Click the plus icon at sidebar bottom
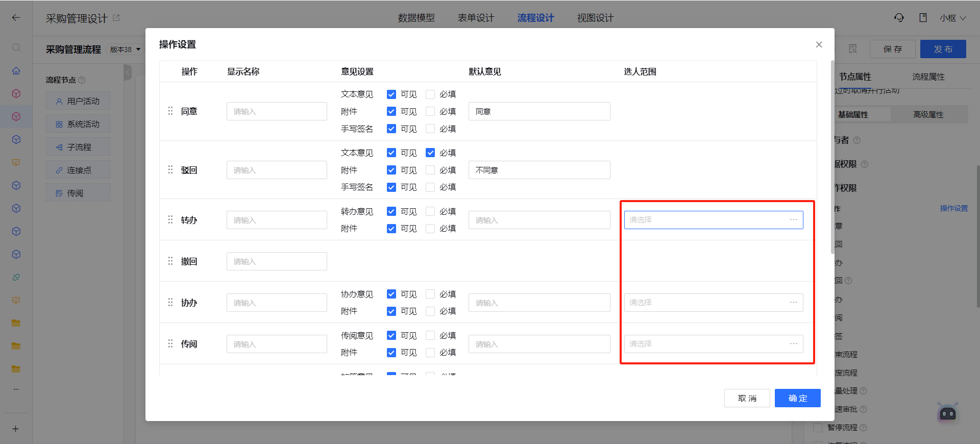This screenshot has height=444, width=980. click(16, 429)
